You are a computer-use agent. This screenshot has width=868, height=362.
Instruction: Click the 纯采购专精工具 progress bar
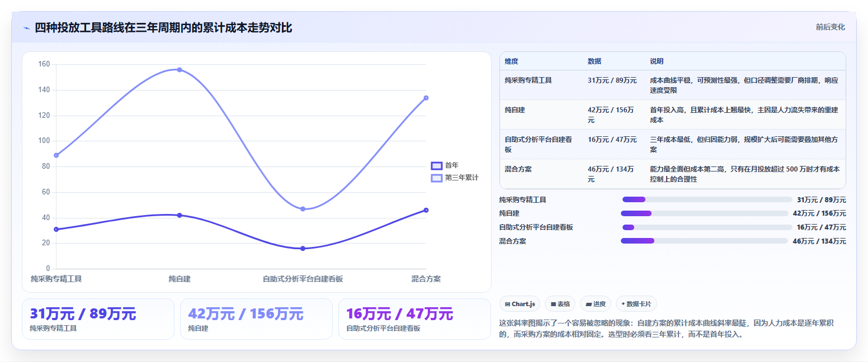point(707,199)
